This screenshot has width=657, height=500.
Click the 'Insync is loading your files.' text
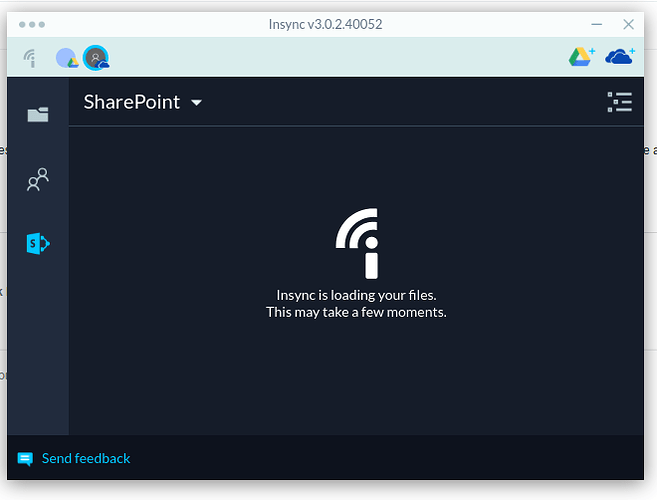tap(357, 295)
